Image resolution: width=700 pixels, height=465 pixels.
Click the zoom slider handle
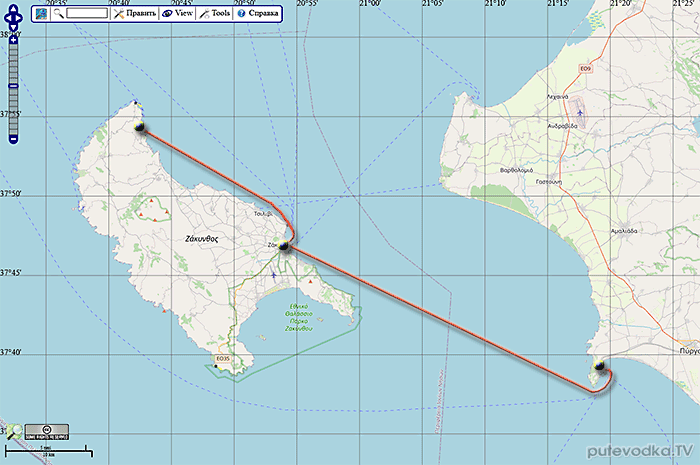pos(13,86)
